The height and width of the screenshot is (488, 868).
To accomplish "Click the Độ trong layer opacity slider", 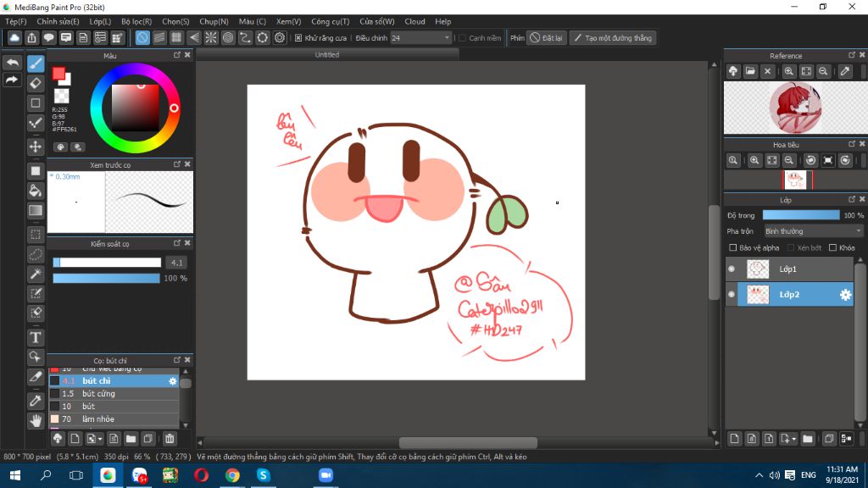I will point(801,215).
